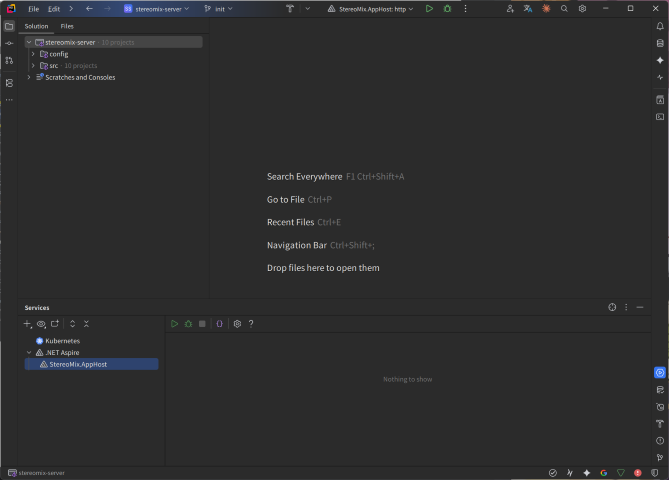Toggle the Services view options eye icon
The image size is (669, 480).
[x=41, y=324]
